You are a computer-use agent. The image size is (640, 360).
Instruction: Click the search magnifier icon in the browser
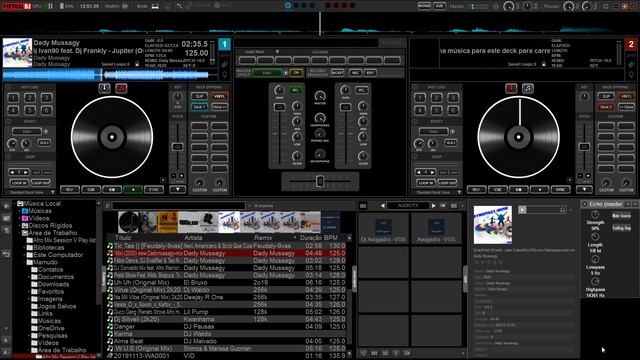(108, 206)
